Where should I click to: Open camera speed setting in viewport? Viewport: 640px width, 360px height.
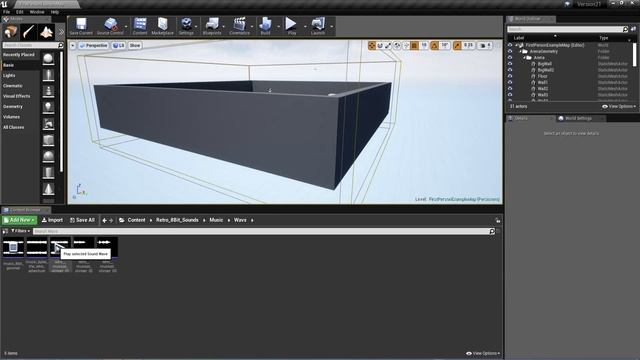484,46
